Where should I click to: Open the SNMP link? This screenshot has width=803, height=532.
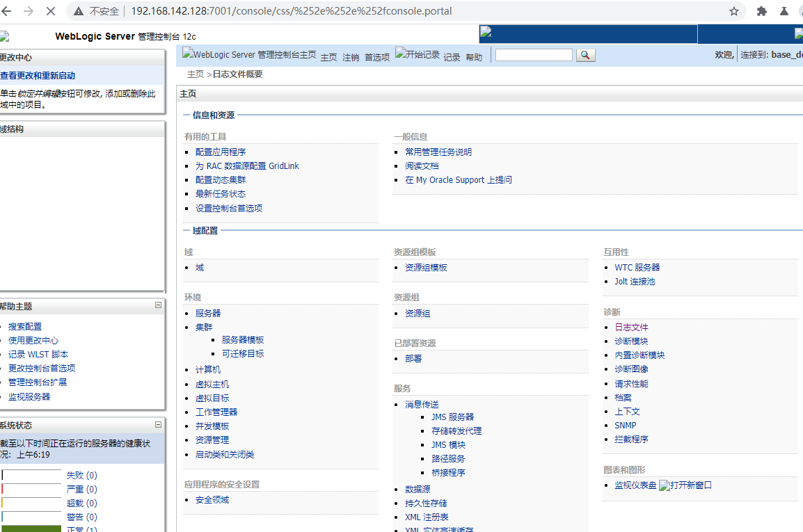click(x=626, y=426)
